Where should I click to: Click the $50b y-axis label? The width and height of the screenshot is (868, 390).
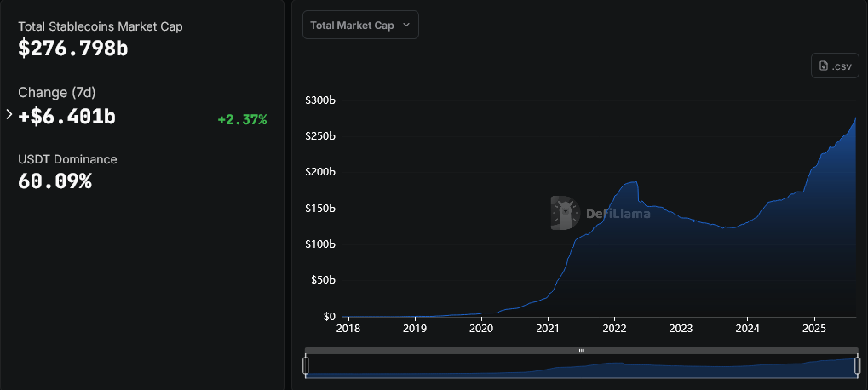pos(323,280)
